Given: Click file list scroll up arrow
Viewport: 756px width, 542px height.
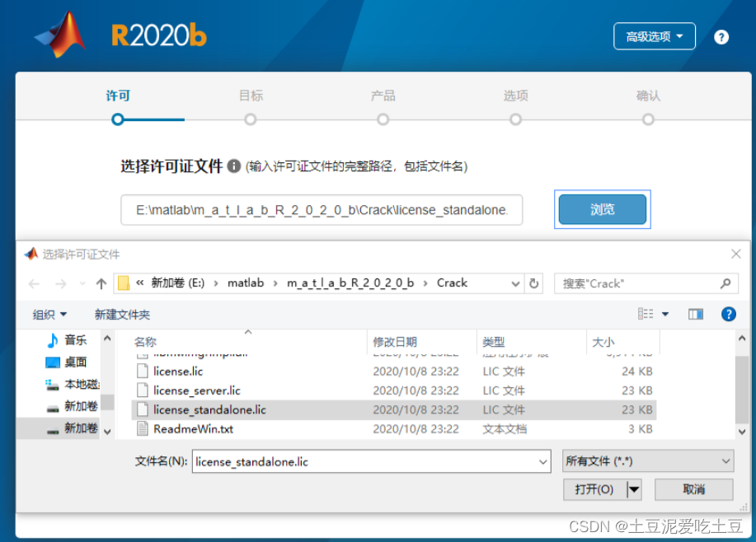Looking at the screenshot, I should click(x=742, y=339).
